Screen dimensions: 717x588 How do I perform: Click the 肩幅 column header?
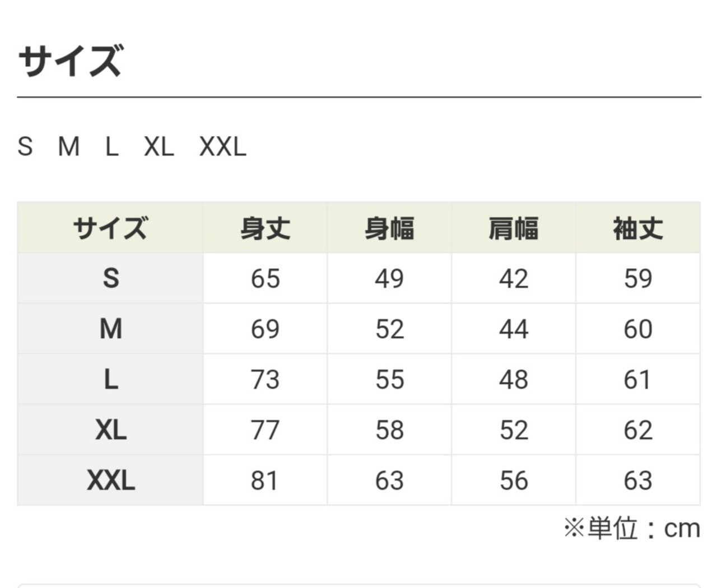514,228
